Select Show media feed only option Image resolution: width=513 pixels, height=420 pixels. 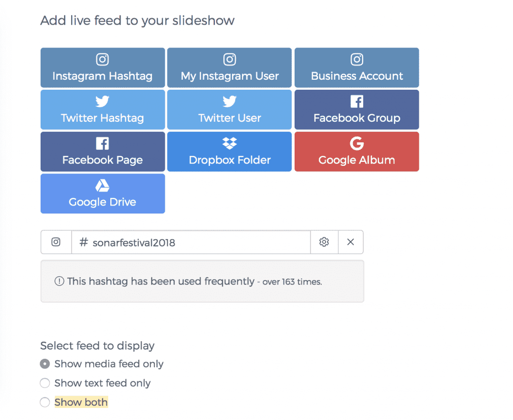(x=45, y=364)
